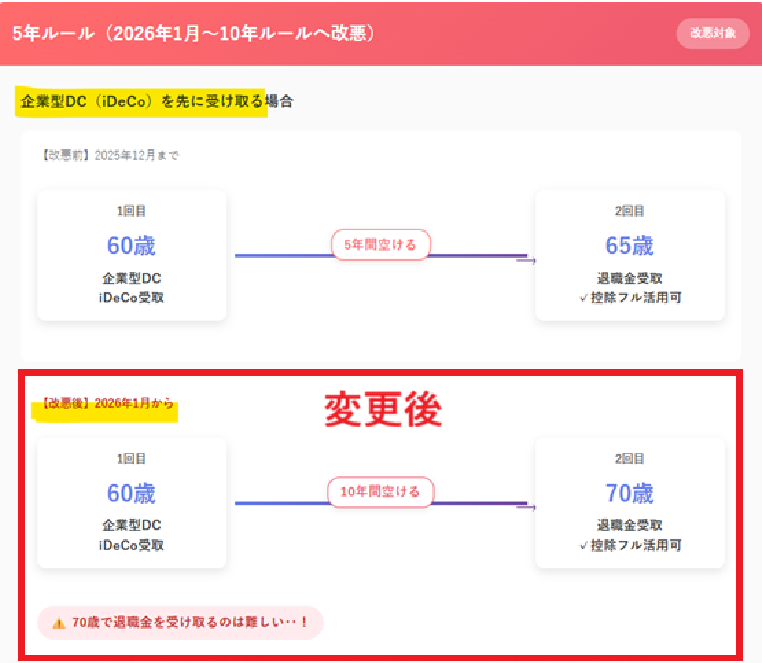Click the checkmark in the 65歳 card
762x663 pixels.
pos(583,298)
